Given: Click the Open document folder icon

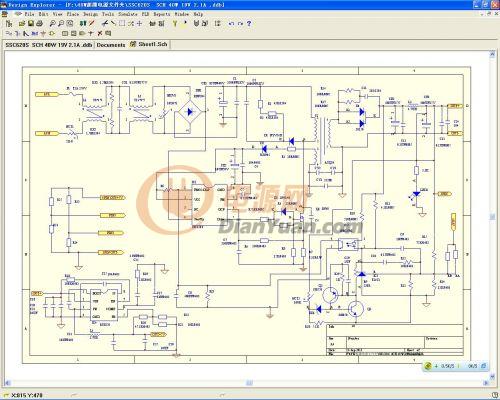Looking at the screenshot, I should click(22, 23).
